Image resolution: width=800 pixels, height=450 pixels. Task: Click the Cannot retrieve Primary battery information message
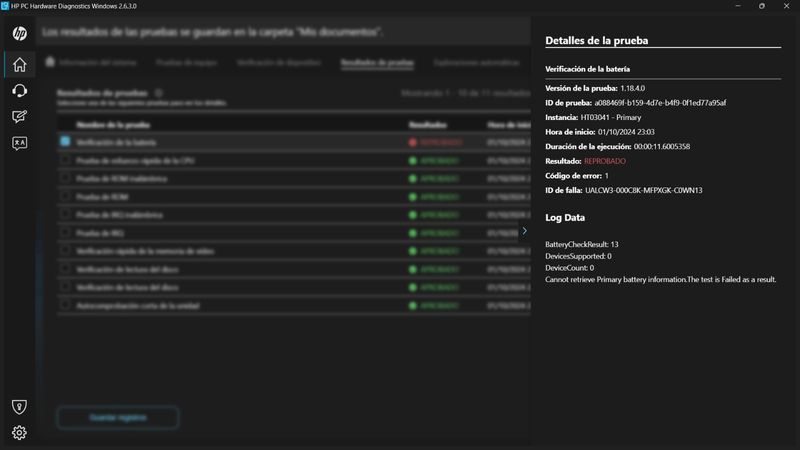tap(660, 280)
